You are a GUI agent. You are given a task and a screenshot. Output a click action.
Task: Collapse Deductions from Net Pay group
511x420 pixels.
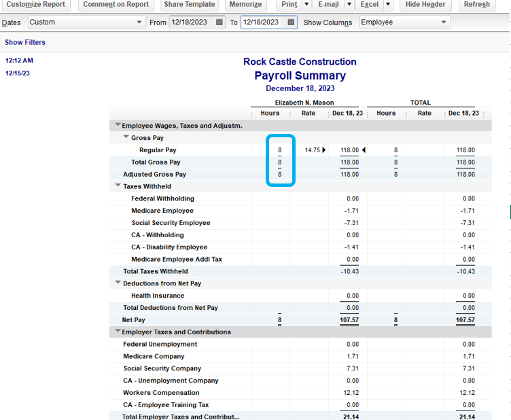tap(118, 283)
